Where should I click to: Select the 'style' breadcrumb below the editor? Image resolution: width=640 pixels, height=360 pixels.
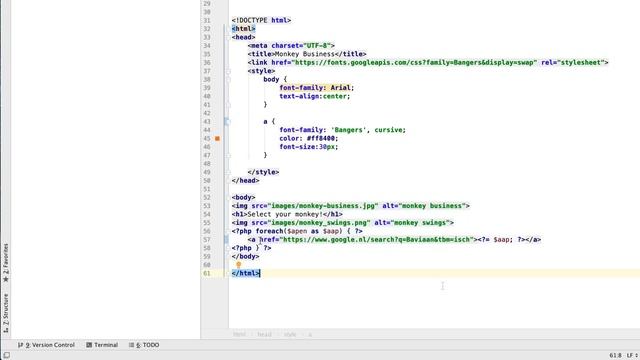pos(290,334)
